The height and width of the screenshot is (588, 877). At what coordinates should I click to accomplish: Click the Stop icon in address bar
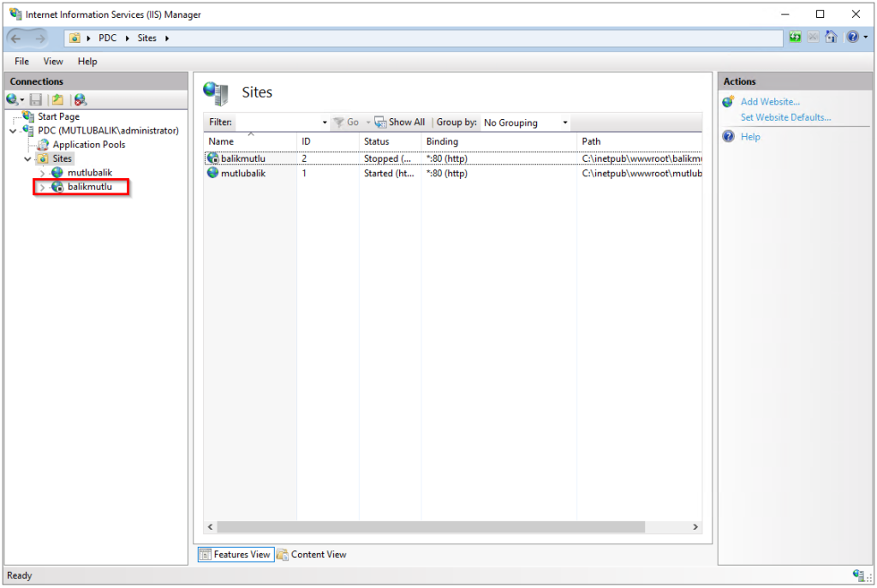pos(813,38)
